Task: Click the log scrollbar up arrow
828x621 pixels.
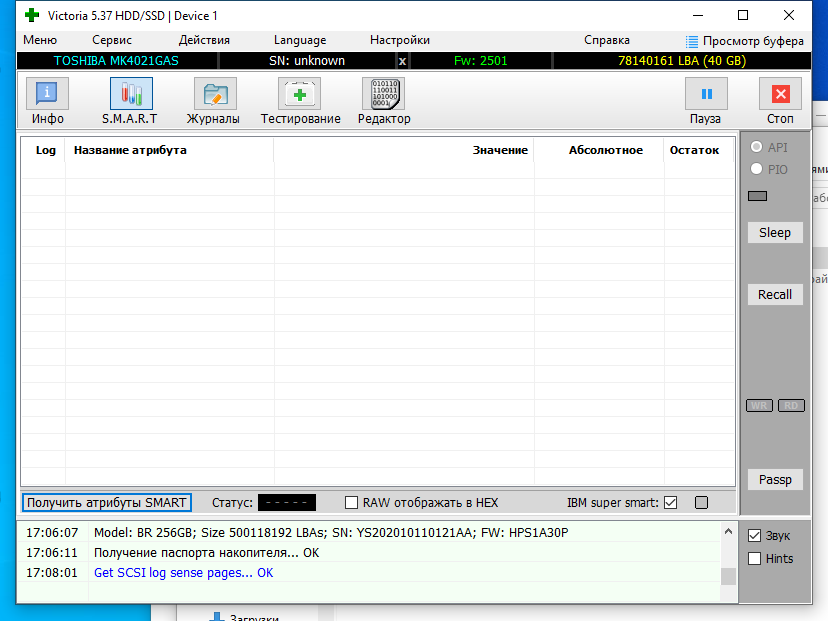Action: (728, 531)
